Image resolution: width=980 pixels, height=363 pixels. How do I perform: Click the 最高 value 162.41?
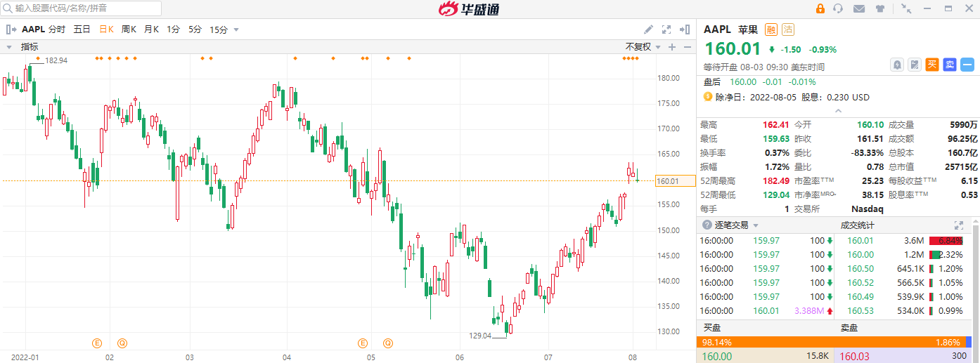pyautogui.click(x=776, y=124)
